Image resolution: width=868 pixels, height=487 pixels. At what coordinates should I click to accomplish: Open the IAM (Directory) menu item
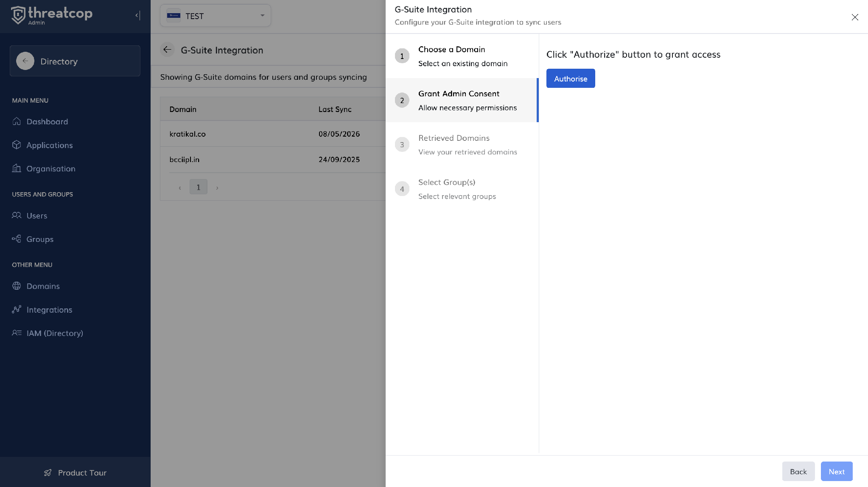coord(55,333)
